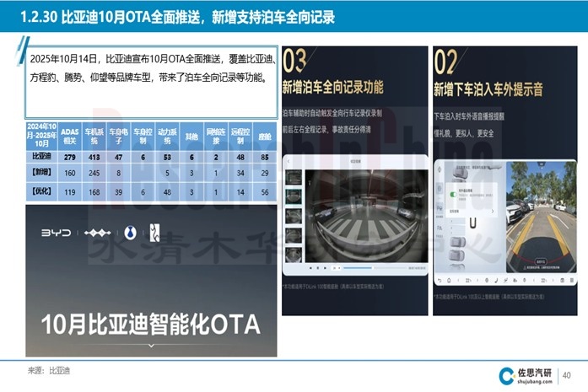
Task: Click the left 22 temperature control
Action: [x=468, y=281]
